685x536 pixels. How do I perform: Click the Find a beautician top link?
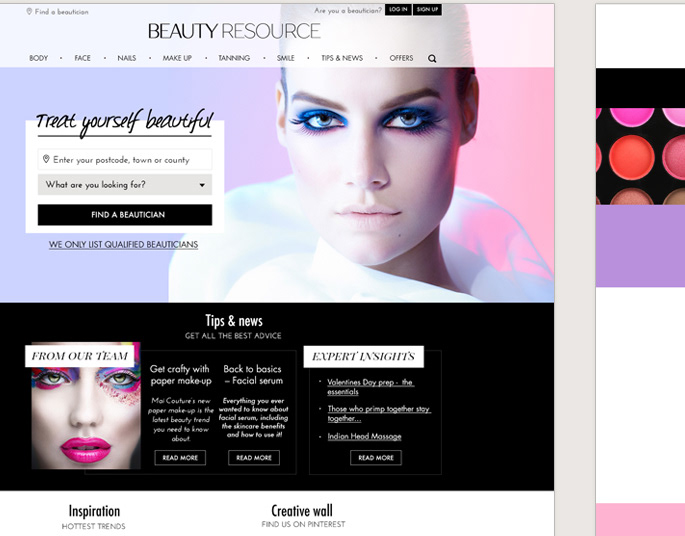pos(62,12)
